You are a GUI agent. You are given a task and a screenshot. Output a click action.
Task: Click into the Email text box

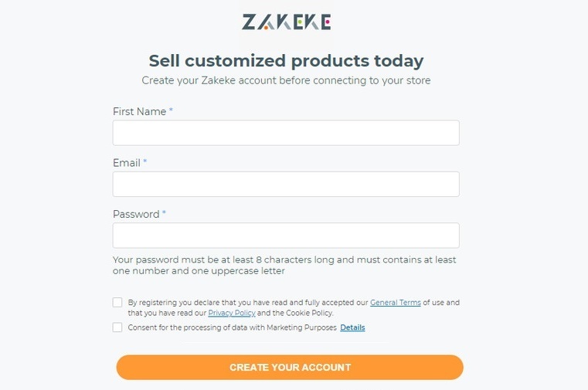(x=286, y=184)
